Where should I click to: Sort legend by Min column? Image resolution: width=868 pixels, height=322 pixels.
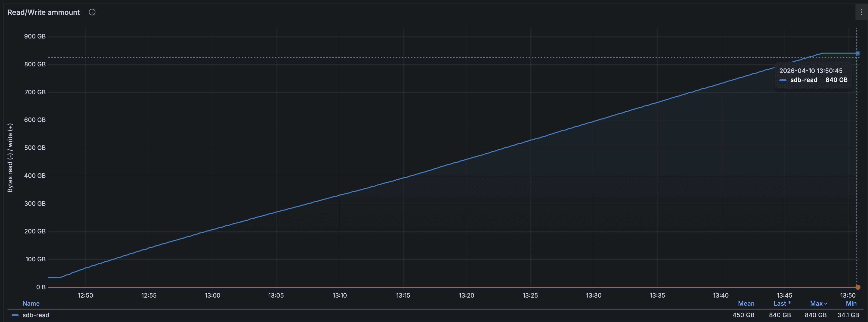851,303
